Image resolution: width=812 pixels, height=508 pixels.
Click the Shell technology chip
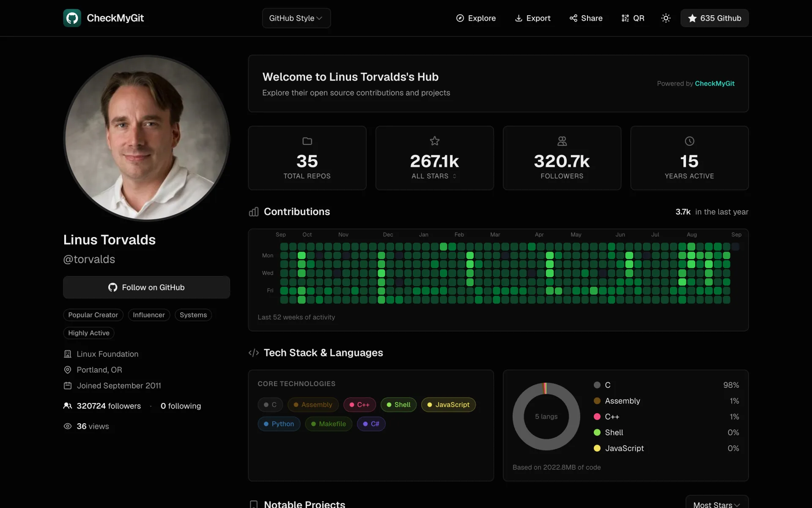click(398, 405)
